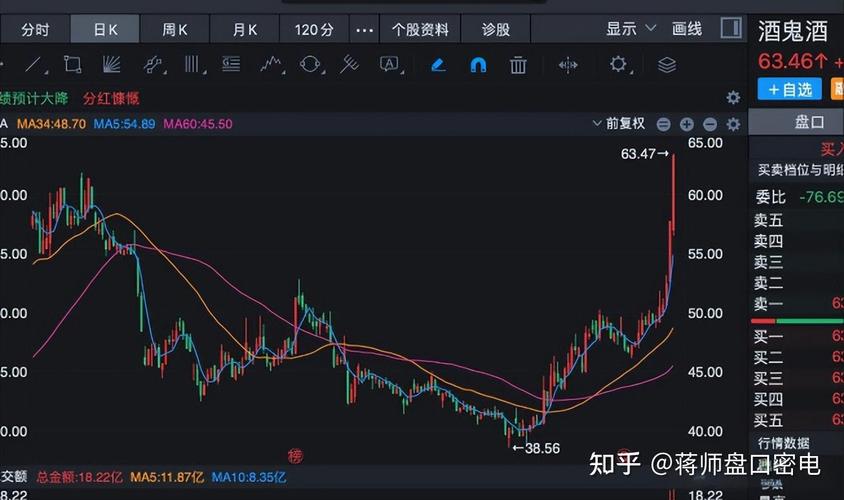Open 个股资料 stock info page
844x500 pixels.
click(420, 30)
